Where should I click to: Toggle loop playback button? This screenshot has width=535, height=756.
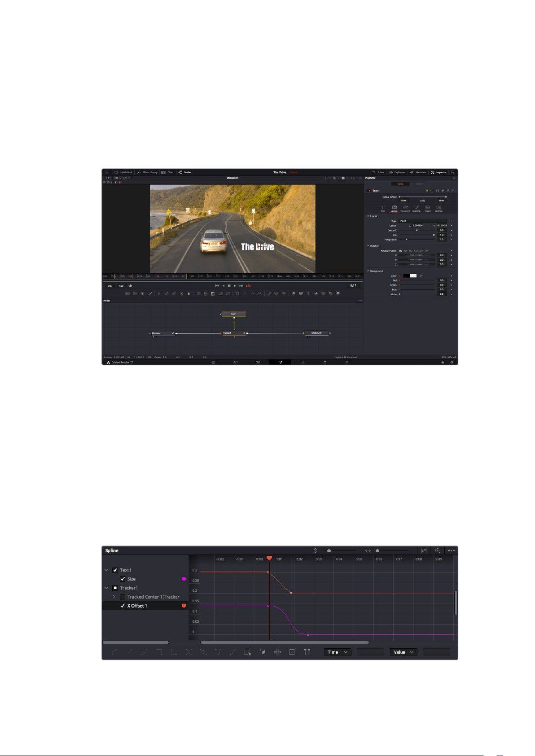pyautogui.click(x=248, y=286)
